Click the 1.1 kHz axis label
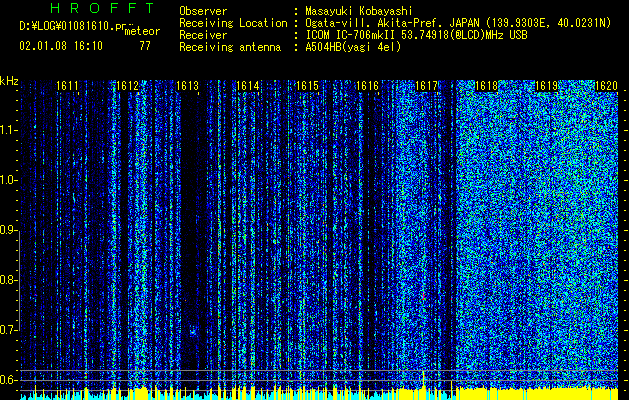This screenshot has width=629, height=400. tap(8, 130)
